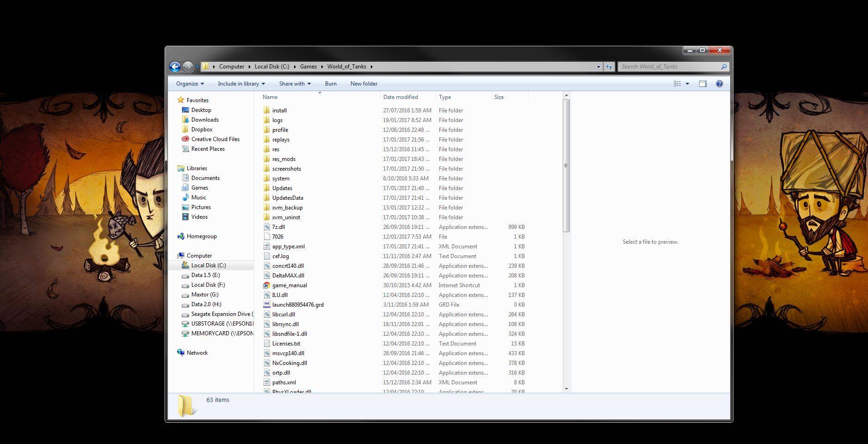
Task: Select the Seagate Expansion Drive
Action: click(x=221, y=314)
